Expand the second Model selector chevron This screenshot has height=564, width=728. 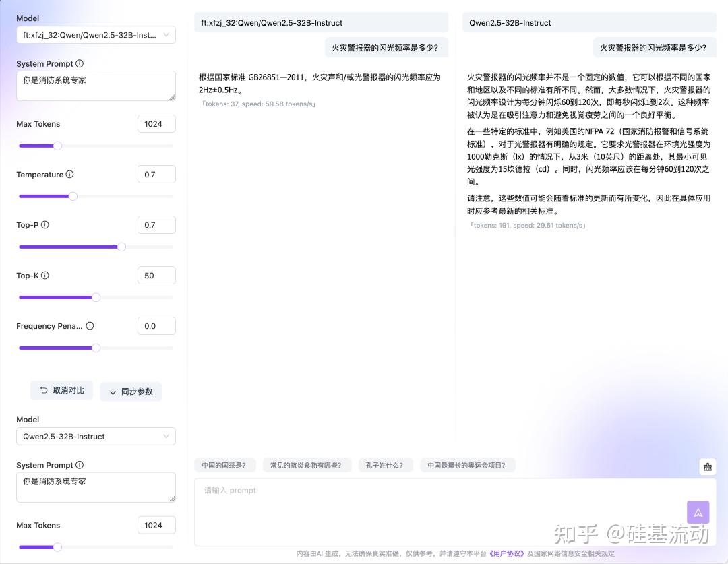(166, 436)
